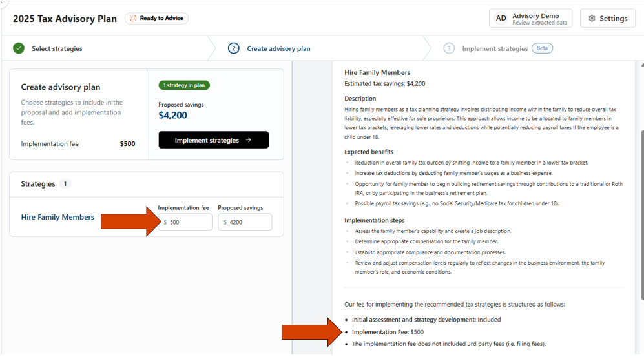The height and width of the screenshot is (359, 644).
Task: Open the Create advisory plan step
Action: (278, 48)
